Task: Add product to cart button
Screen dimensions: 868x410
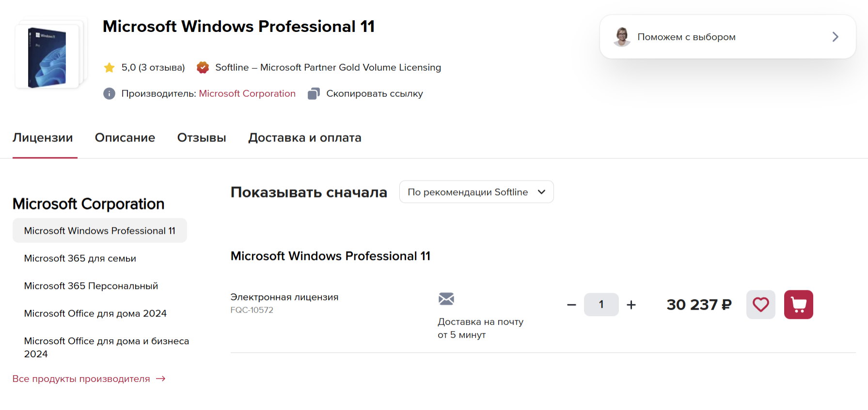Action: 799,304
